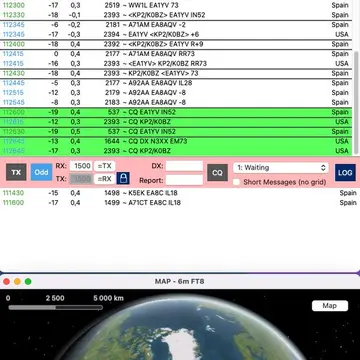
Task: Select the 'A71CT EA8C IL18' row
Action: [180, 202]
